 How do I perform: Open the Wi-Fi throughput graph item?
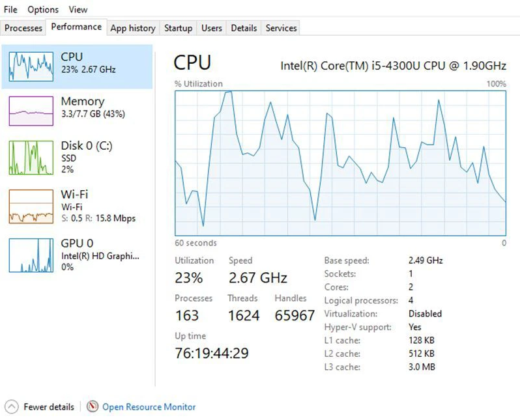tap(77, 206)
